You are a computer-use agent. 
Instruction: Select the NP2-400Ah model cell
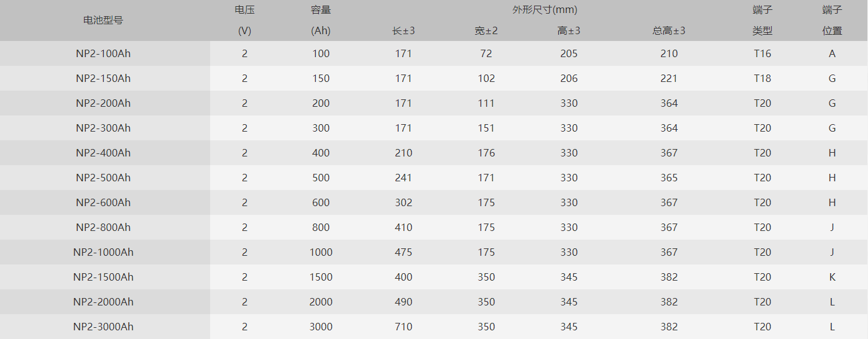[103, 153]
